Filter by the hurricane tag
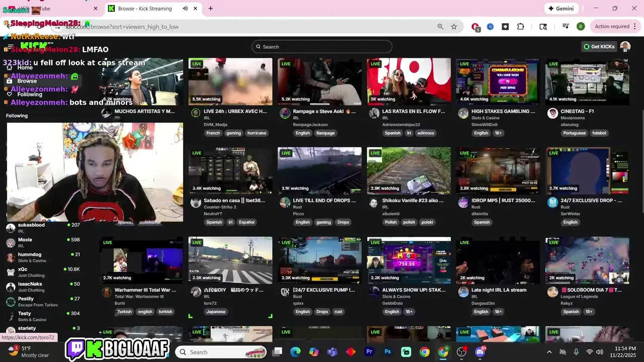 pos(257,133)
